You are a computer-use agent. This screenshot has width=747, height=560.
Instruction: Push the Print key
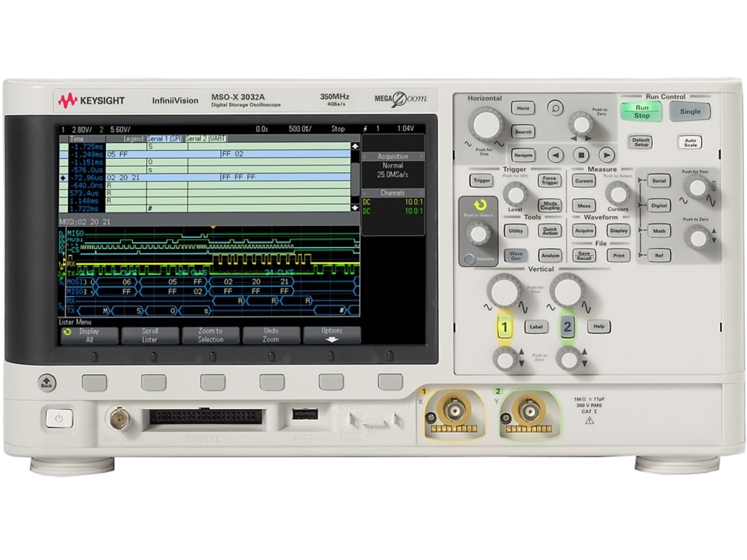619,256
